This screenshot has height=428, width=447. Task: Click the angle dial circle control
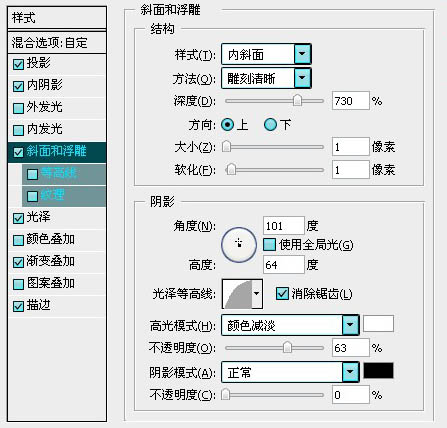(239, 245)
